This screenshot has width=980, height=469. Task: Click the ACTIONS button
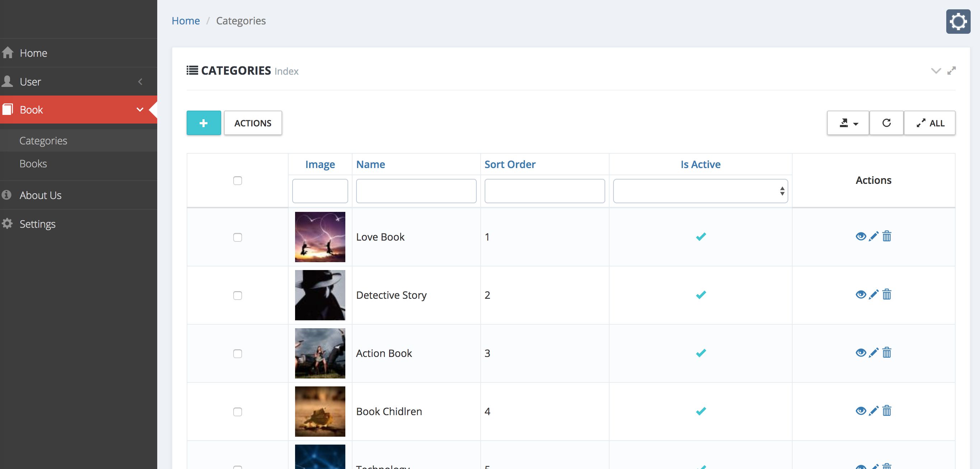[253, 123]
